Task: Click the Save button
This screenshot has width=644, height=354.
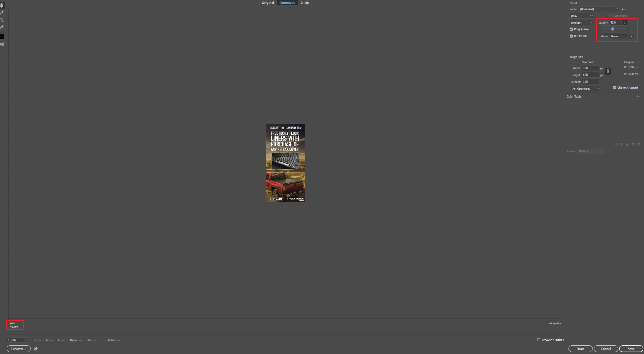Action: [631, 349]
